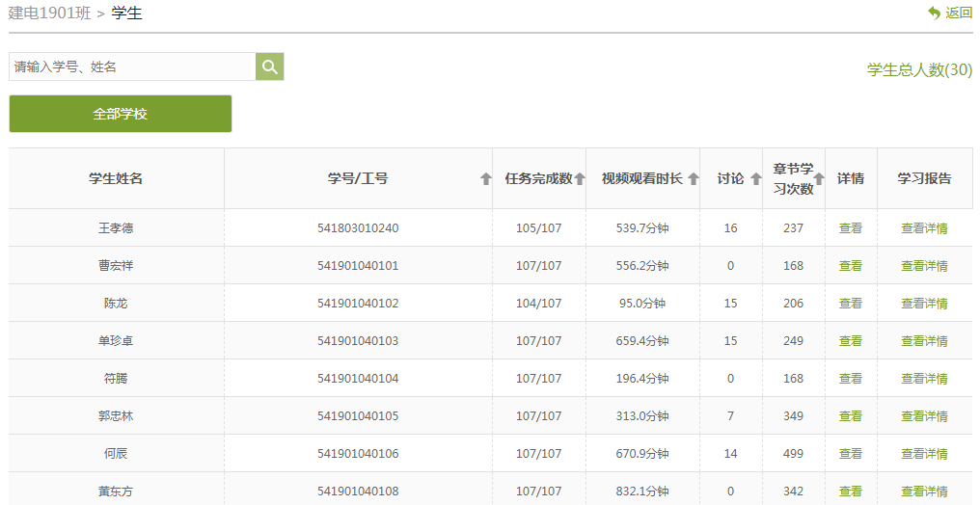
Task: Click the student ID and name search field
Action: tap(132, 66)
